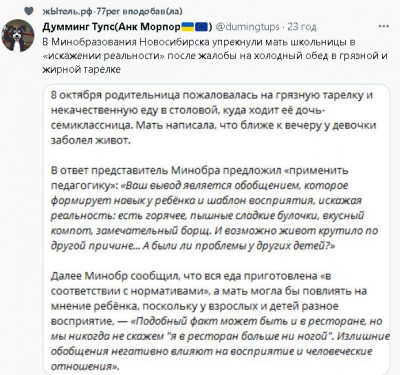
Task: Click the EU flag emoji in name
Action: click(201, 27)
